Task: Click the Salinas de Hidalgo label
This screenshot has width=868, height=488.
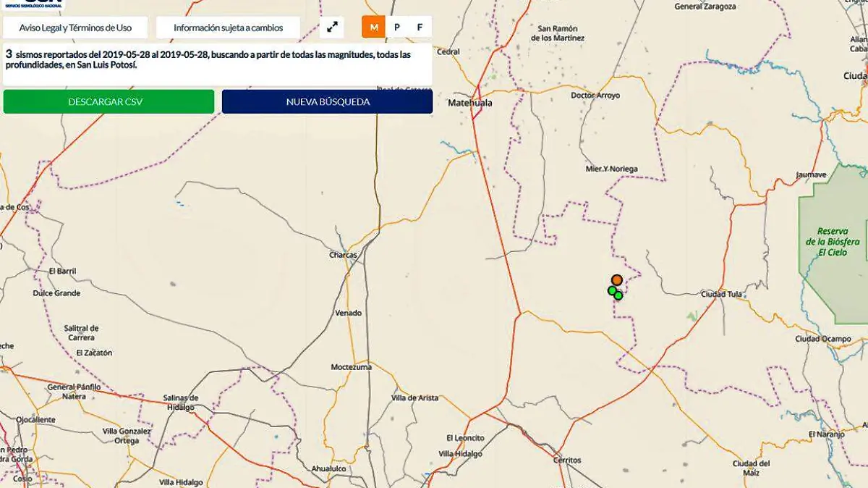Action: tap(180, 403)
